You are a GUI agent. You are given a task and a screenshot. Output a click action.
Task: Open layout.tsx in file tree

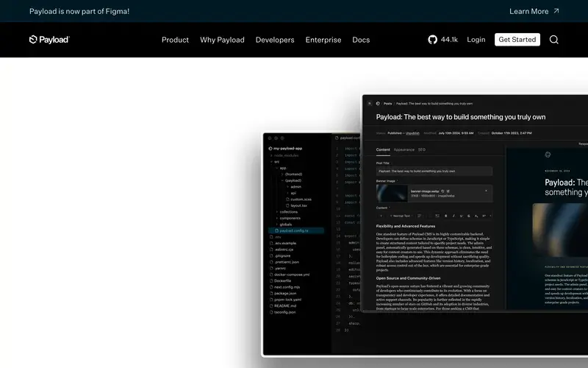click(297, 205)
